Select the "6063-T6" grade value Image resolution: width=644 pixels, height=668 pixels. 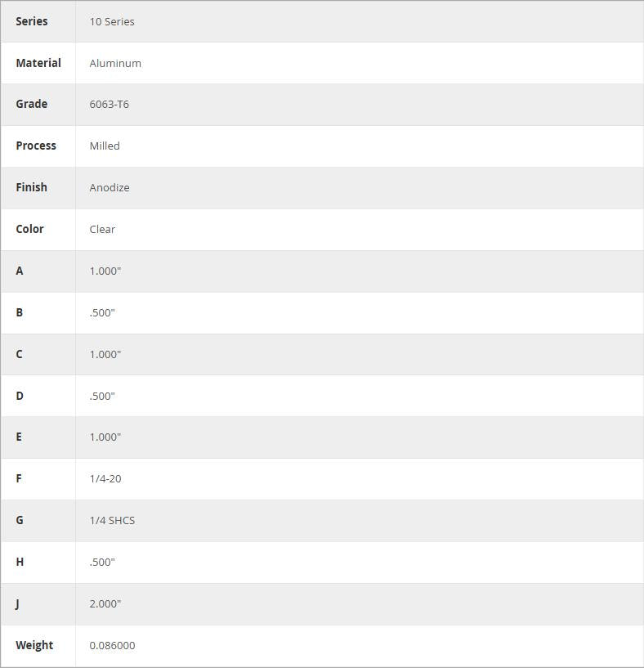pyautogui.click(x=109, y=105)
